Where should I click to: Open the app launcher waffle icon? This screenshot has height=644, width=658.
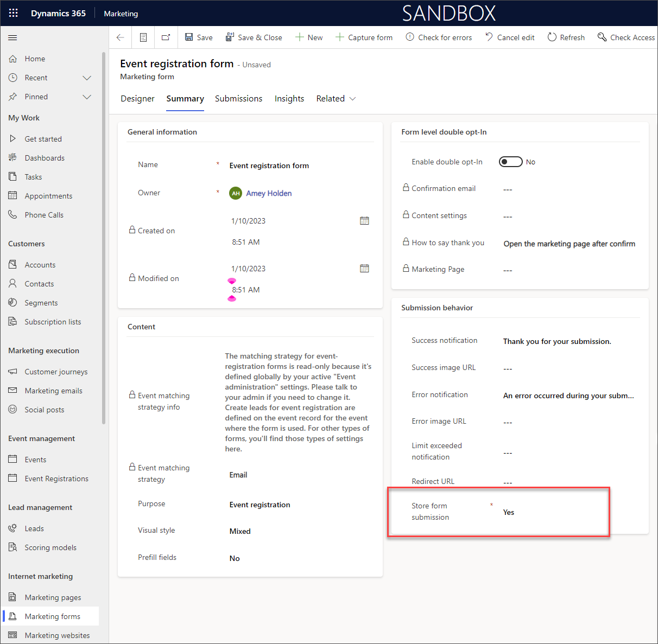(x=13, y=13)
